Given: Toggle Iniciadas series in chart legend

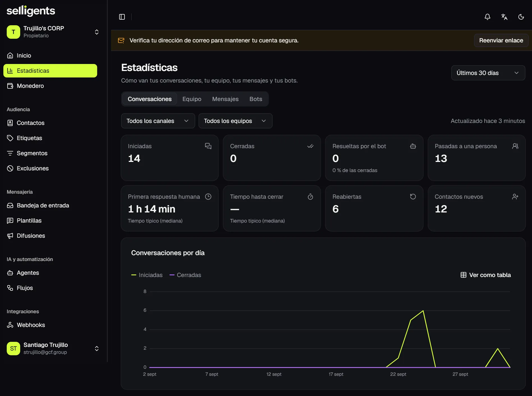Looking at the screenshot, I should point(147,275).
